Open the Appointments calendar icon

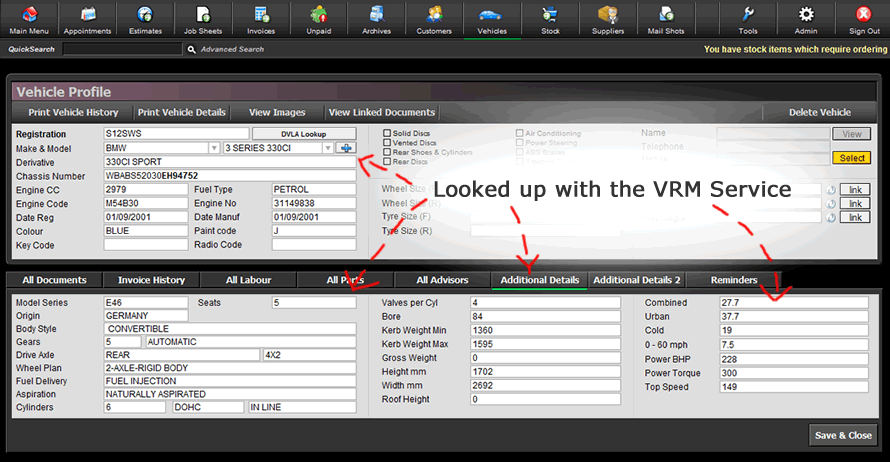pos(87,15)
